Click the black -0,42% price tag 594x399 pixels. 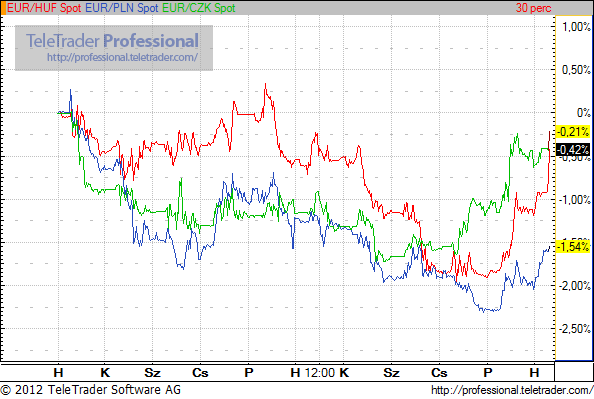click(574, 150)
